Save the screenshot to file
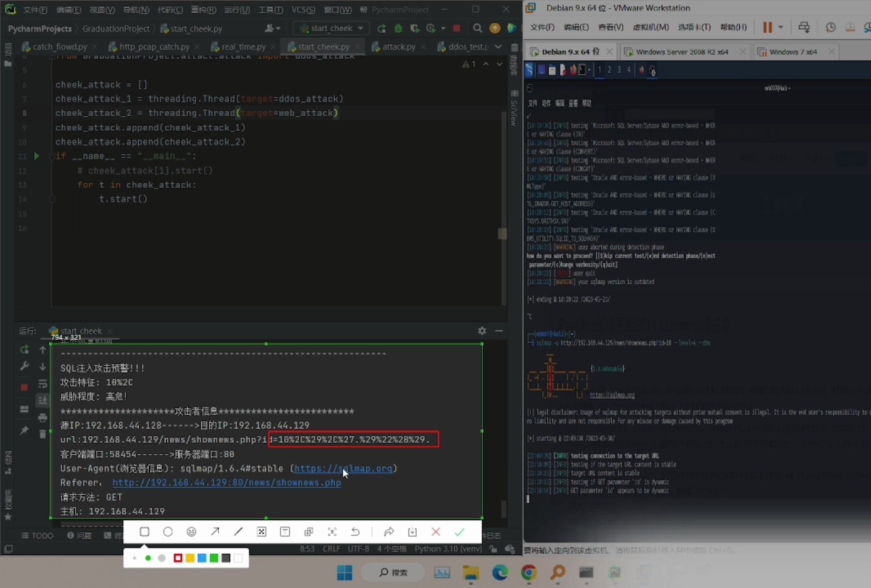The height and width of the screenshot is (588, 871). tap(412, 532)
